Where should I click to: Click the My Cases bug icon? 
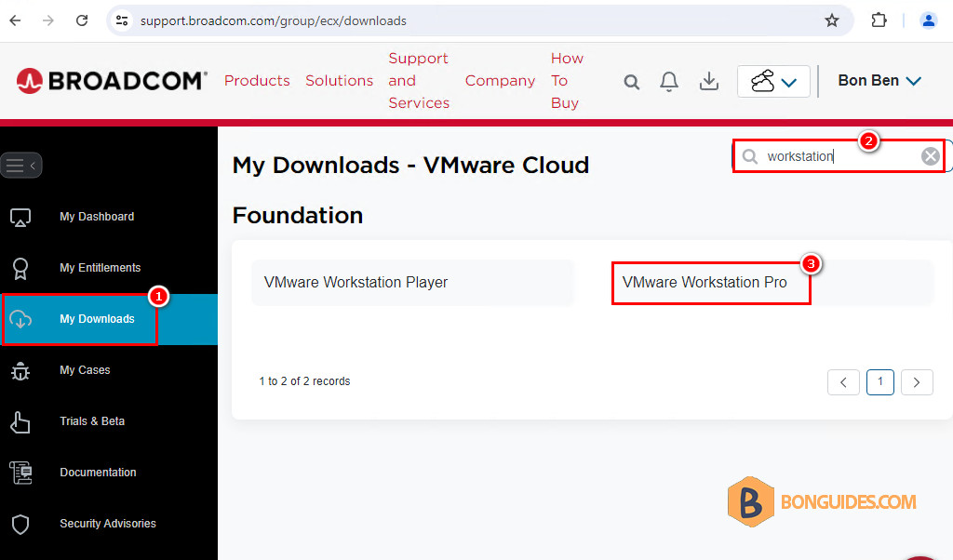[x=20, y=370]
